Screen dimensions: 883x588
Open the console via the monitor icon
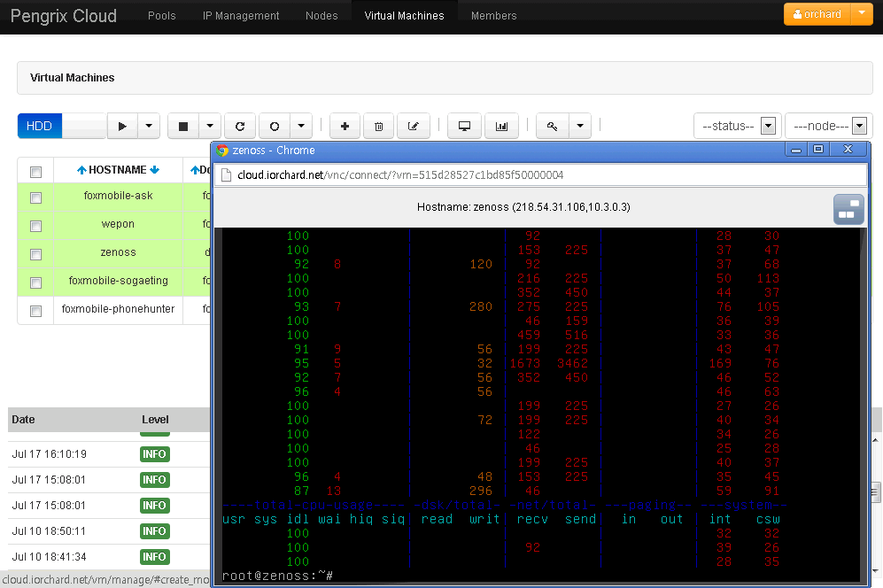(465, 126)
